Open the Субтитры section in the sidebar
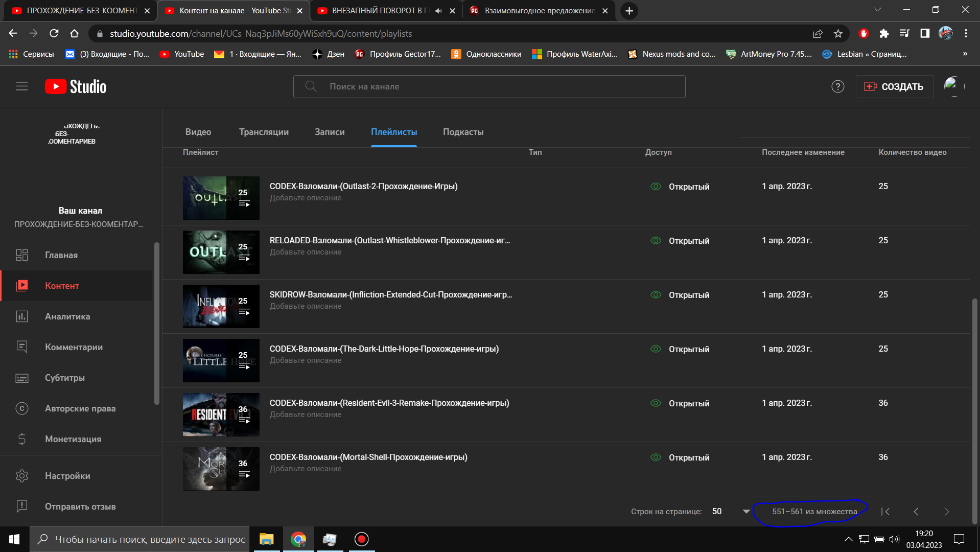 click(65, 378)
